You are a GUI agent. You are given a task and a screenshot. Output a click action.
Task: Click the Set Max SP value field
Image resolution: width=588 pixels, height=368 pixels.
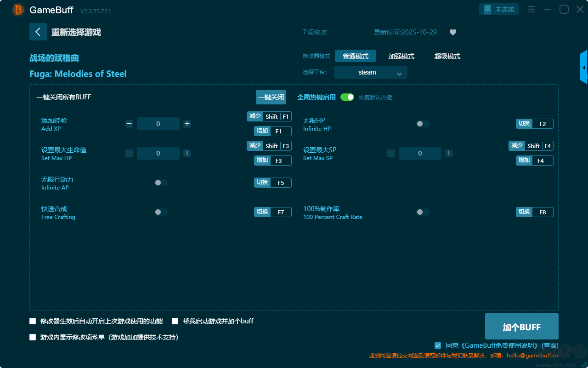point(420,153)
